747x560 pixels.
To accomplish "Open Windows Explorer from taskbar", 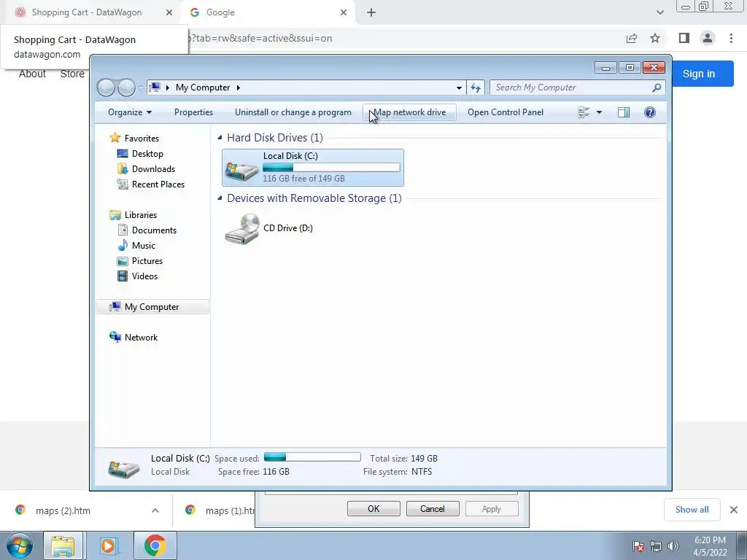I will [x=63, y=545].
